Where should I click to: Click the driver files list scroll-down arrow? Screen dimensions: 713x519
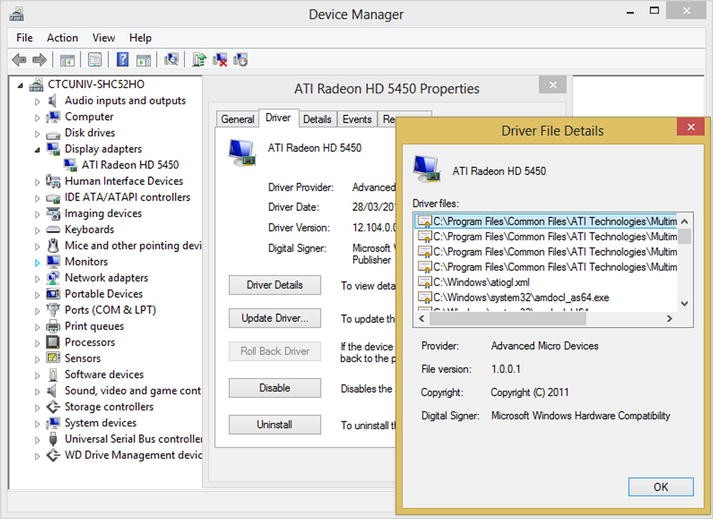click(x=685, y=303)
